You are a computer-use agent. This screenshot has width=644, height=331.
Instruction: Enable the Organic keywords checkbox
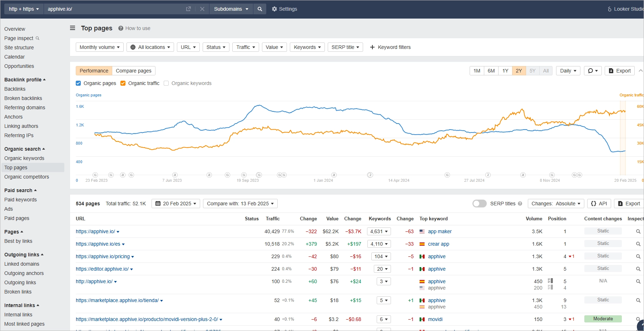(166, 83)
